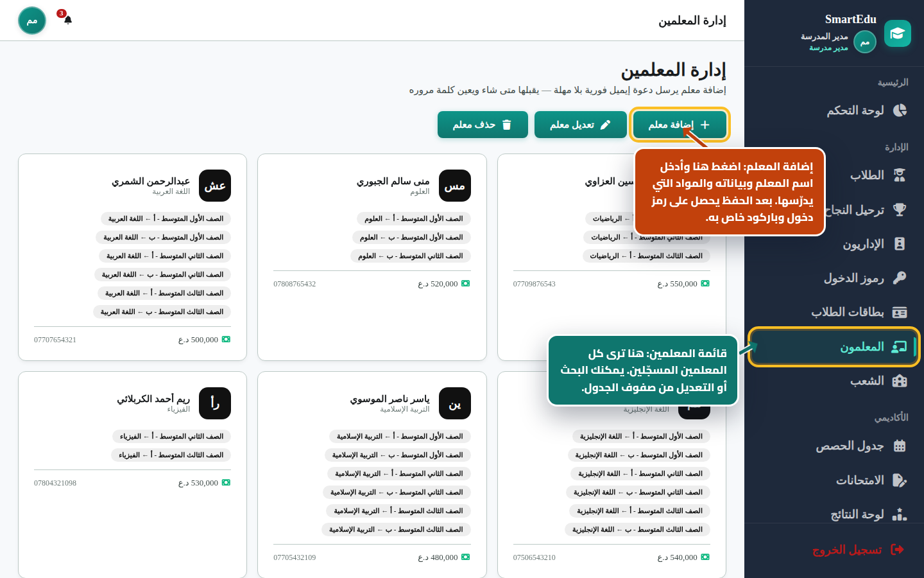
Task: Click the SmartEdu graduation cap logo
Action: coord(897,33)
